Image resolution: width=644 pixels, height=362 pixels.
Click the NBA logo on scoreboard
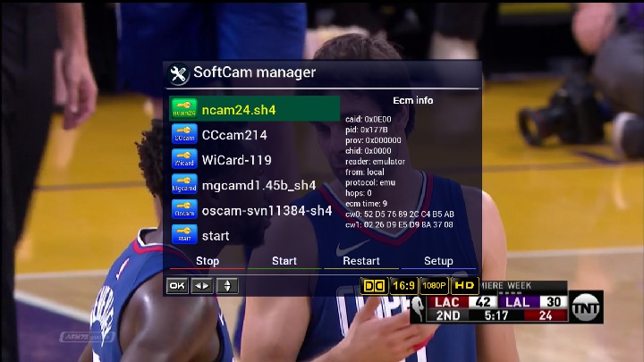pyautogui.click(x=418, y=308)
